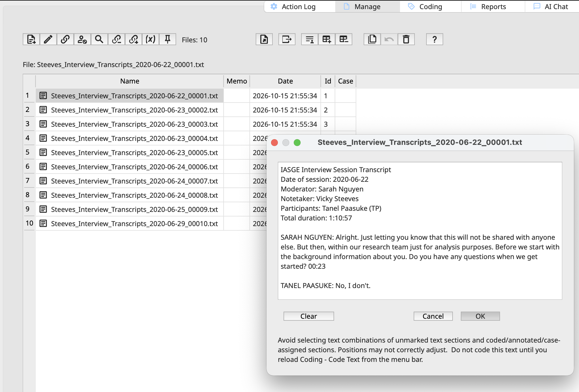Click the Memo column header
Viewport: 579px width, 392px height.
coord(237,81)
